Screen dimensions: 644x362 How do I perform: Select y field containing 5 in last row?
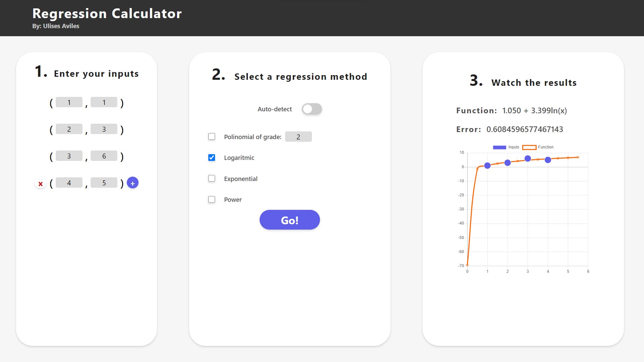pyautogui.click(x=104, y=183)
